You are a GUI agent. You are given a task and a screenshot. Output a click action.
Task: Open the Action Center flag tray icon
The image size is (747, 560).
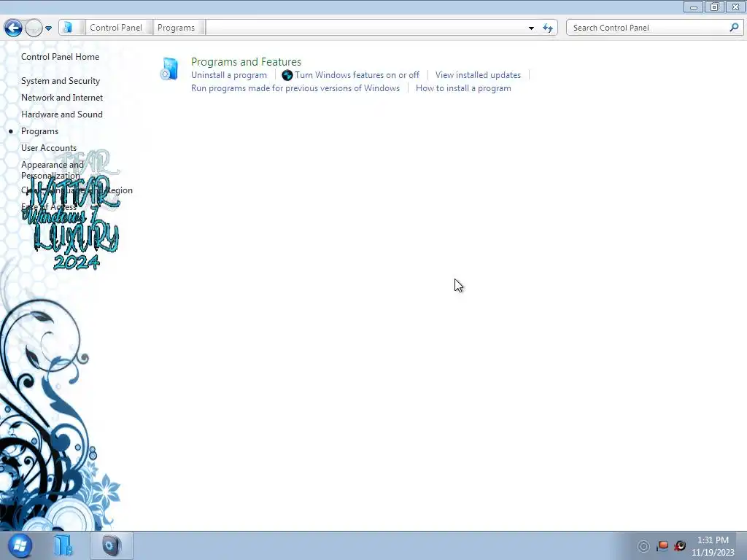coord(662,546)
